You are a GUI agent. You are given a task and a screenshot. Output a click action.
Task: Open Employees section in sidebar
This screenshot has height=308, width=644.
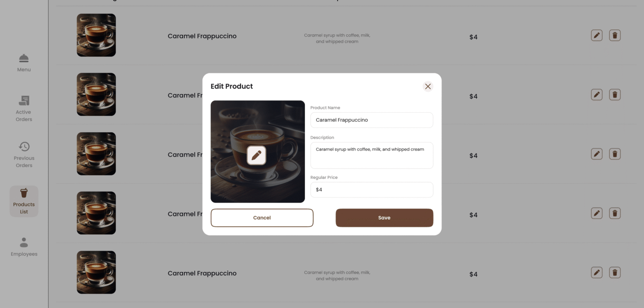24,247
